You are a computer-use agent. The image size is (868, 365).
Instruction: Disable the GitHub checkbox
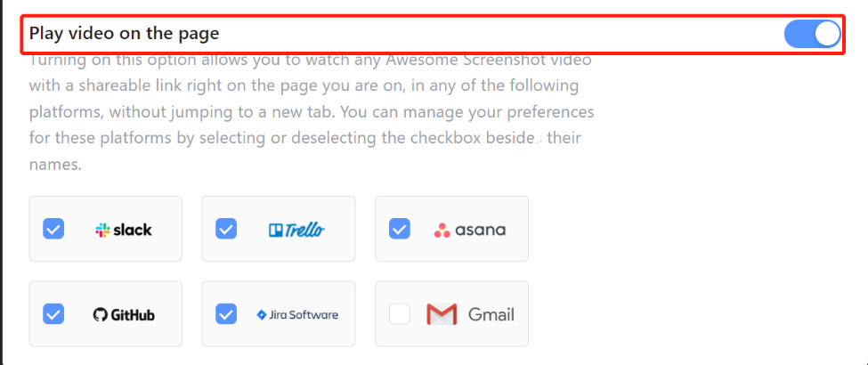[53, 314]
